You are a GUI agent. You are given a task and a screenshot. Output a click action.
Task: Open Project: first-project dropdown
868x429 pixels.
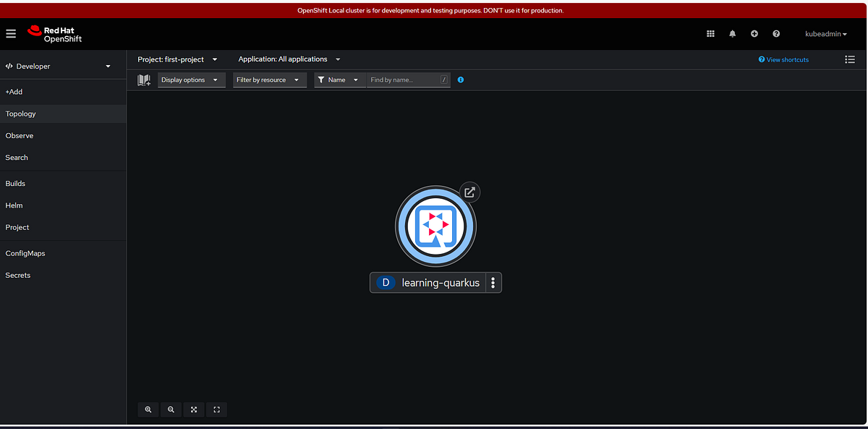tap(177, 59)
